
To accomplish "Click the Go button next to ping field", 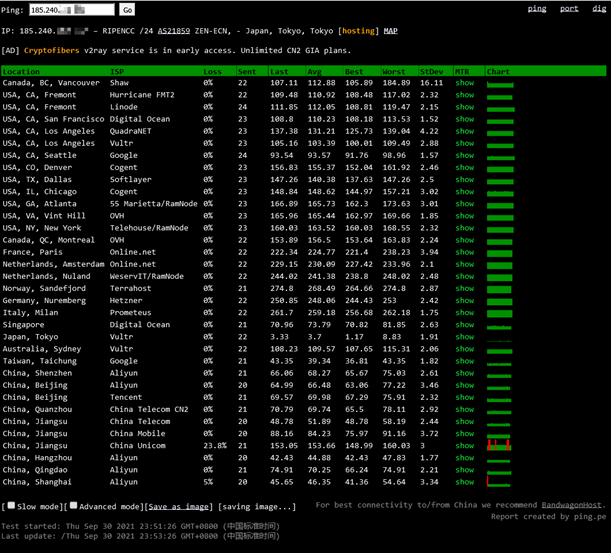I will [127, 10].
